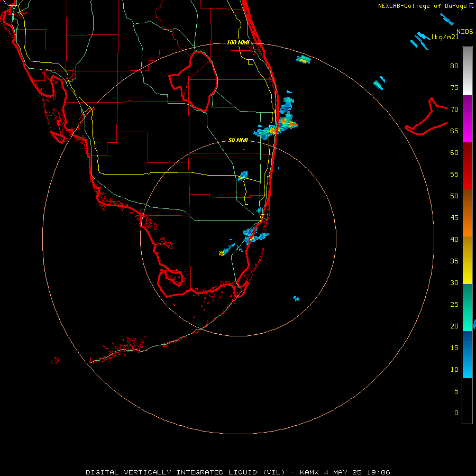Click the 10 value on the color scale
The width and height of the screenshot is (476, 476).
[x=454, y=370]
